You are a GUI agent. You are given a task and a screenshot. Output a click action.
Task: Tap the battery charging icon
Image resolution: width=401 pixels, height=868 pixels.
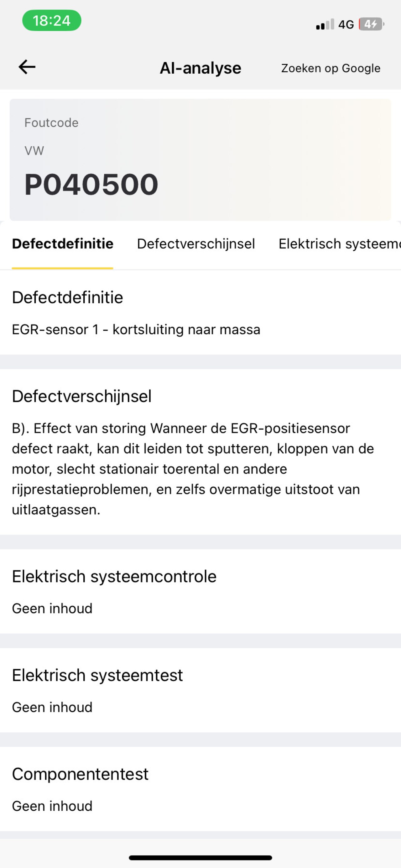[371, 24]
